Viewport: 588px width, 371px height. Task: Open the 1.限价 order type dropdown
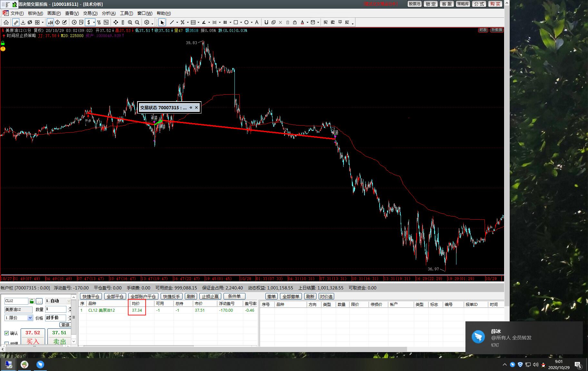(30, 318)
